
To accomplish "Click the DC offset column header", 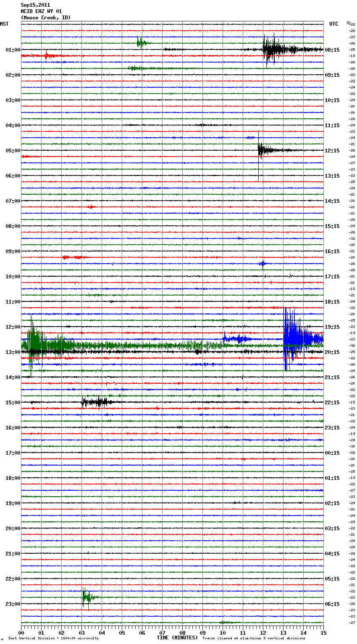I will (x=348, y=23).
